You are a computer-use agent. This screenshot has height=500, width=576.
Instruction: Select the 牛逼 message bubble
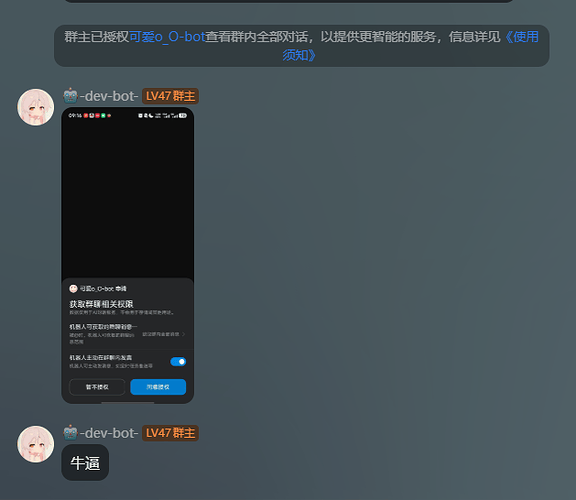(x=85, y=463)
